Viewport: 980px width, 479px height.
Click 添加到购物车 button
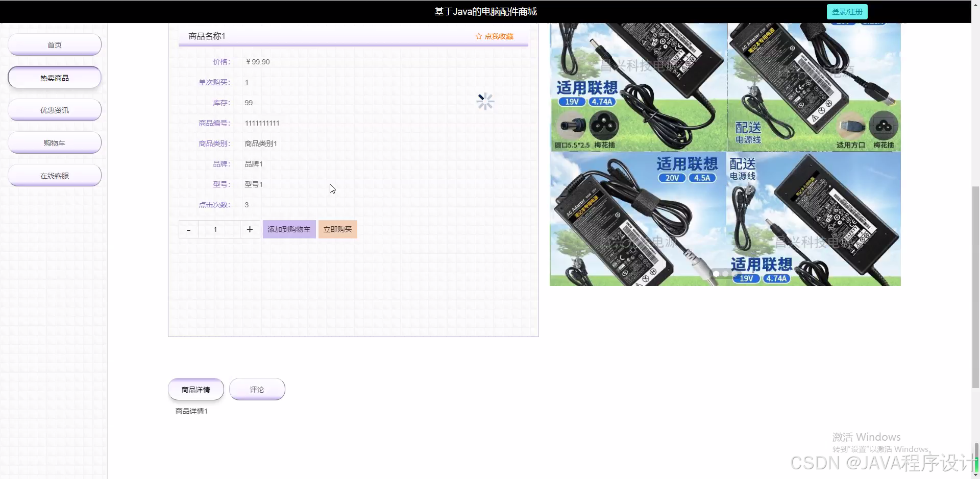pos(289,229)
